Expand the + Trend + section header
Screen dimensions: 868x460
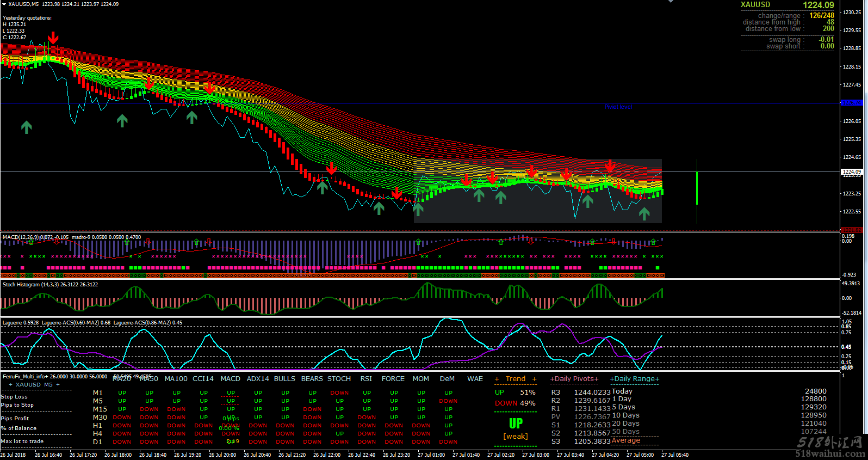(x=515, y=379)
